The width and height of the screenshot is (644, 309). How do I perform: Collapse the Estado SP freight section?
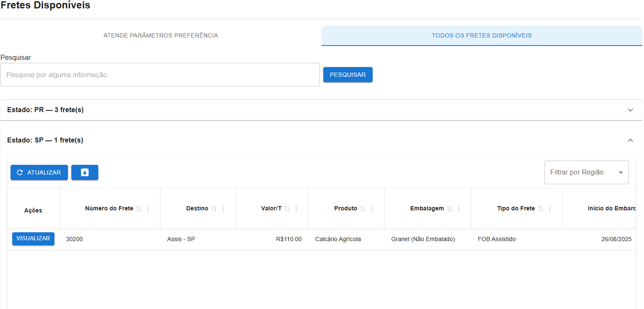click(x=630, y=140)
